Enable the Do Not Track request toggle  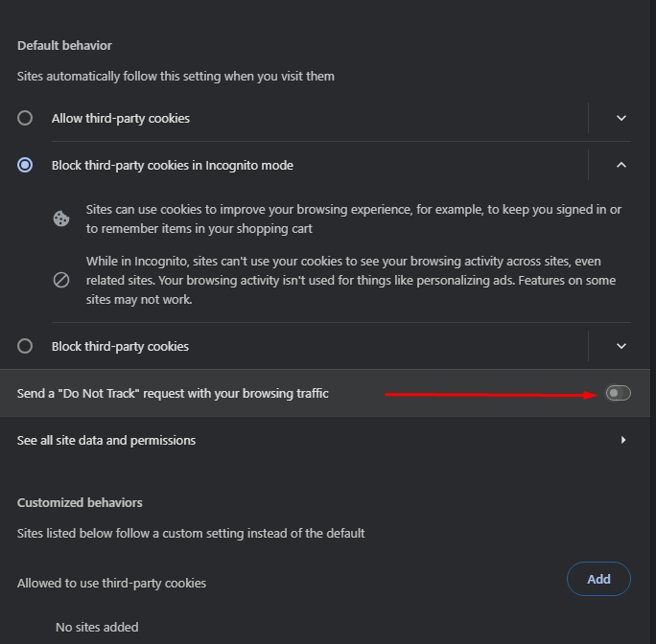[618, 393]
